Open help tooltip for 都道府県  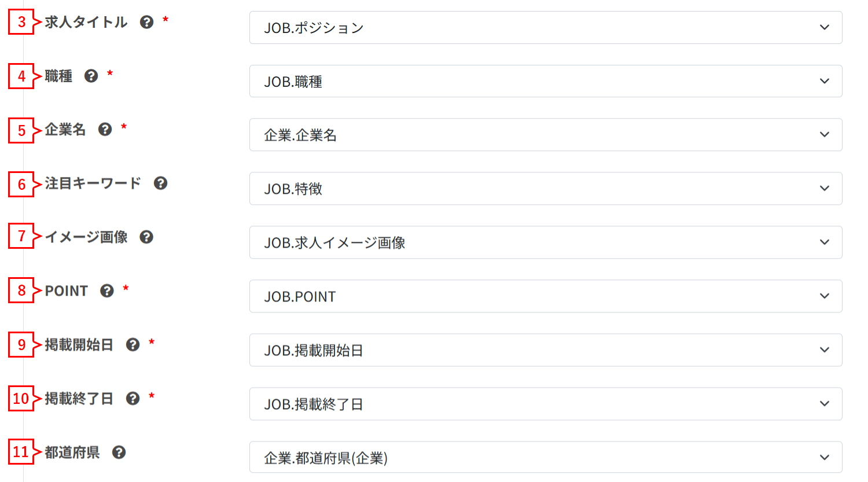(x=119, y=452)
